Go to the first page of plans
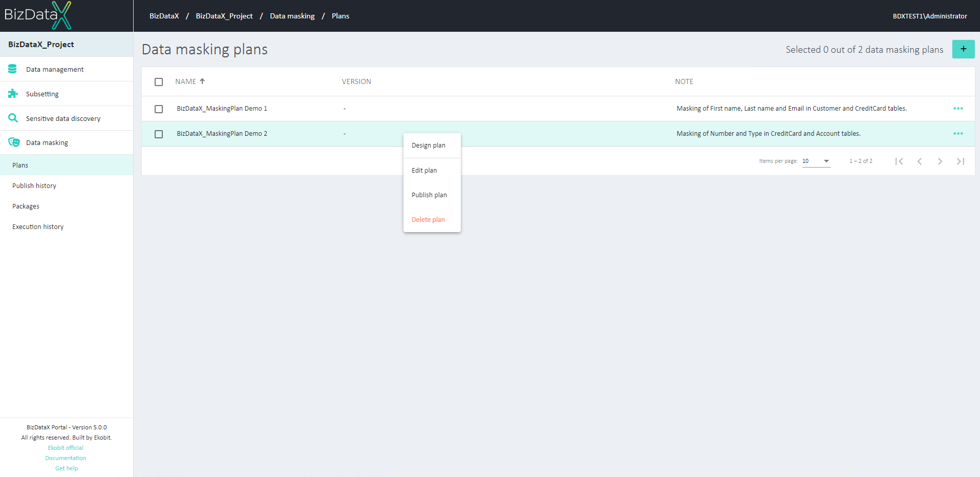This screenshot has width=980, height=477. point(899,161)
